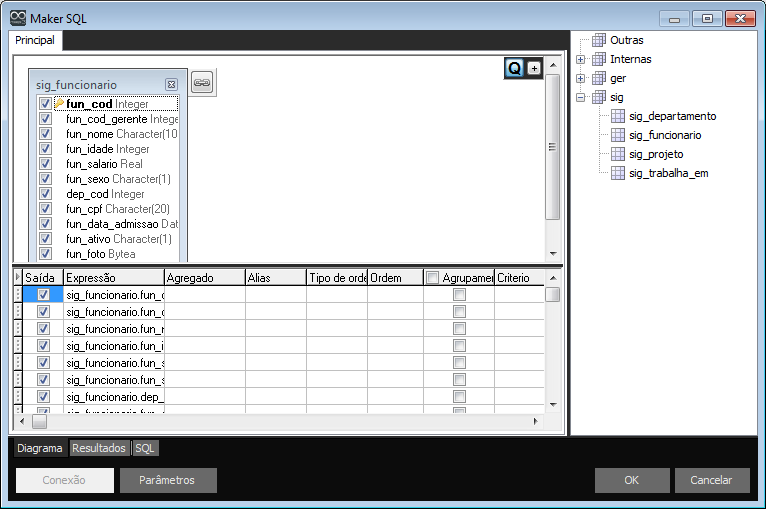Confirm with the OK button
The width and height of the screenshot is (766, 509).
[x=632, y=480]
